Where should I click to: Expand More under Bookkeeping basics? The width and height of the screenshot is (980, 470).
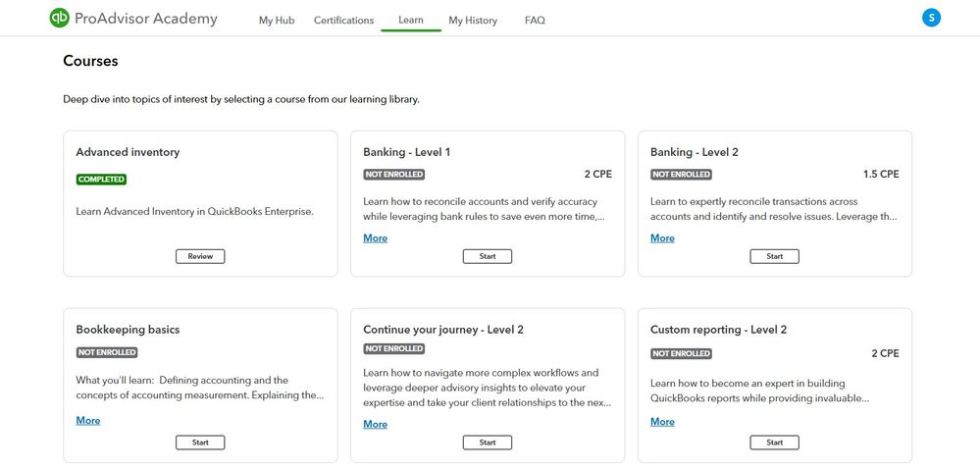tap(88, 421)
